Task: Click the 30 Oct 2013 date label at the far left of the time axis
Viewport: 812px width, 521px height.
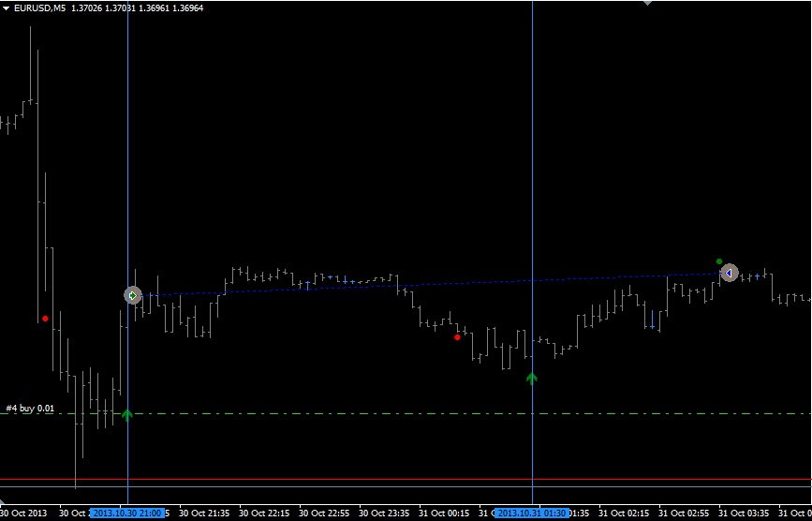Action: (x=22, y=514)
